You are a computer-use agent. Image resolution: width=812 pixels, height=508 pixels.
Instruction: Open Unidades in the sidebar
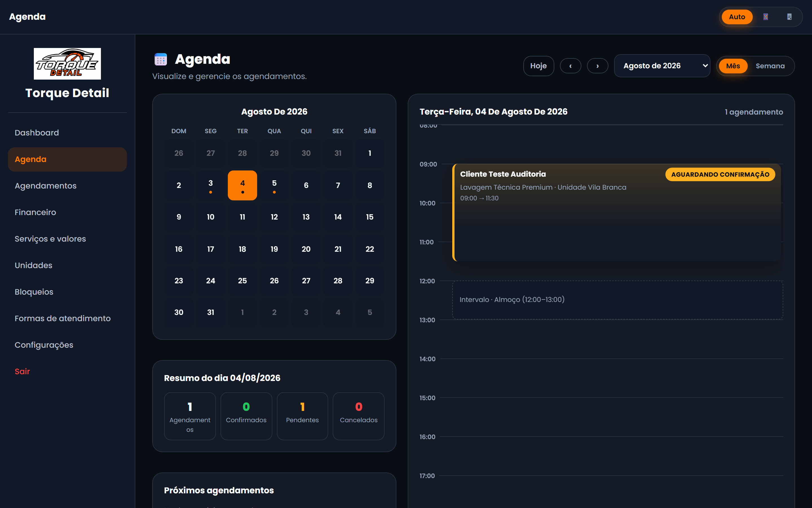pos(67,265)
